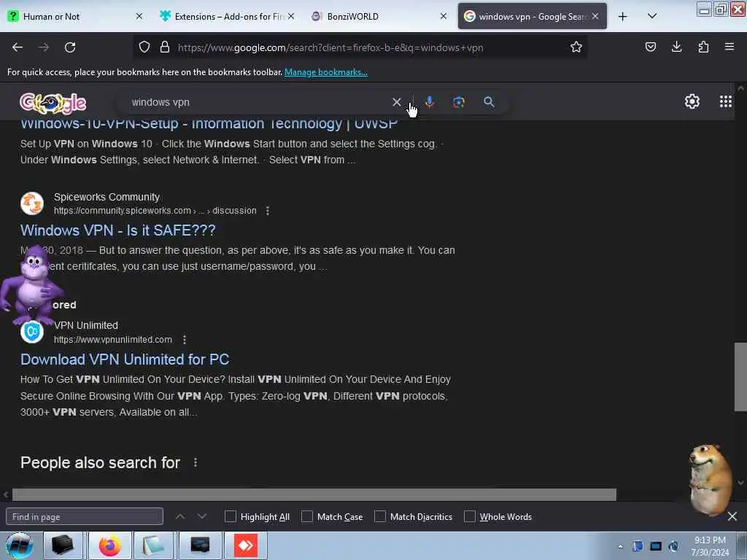Open the Extensions puzzle icon

point(703,47)
